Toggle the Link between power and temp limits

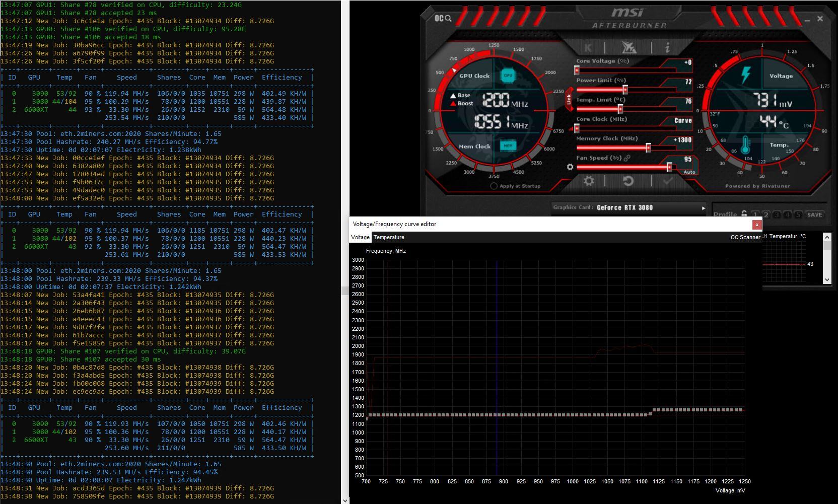[x=569, y=99]
